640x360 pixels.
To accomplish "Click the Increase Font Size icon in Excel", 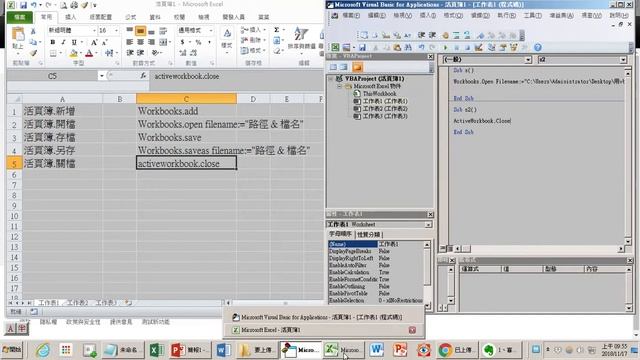I will [x=94, y=42].
